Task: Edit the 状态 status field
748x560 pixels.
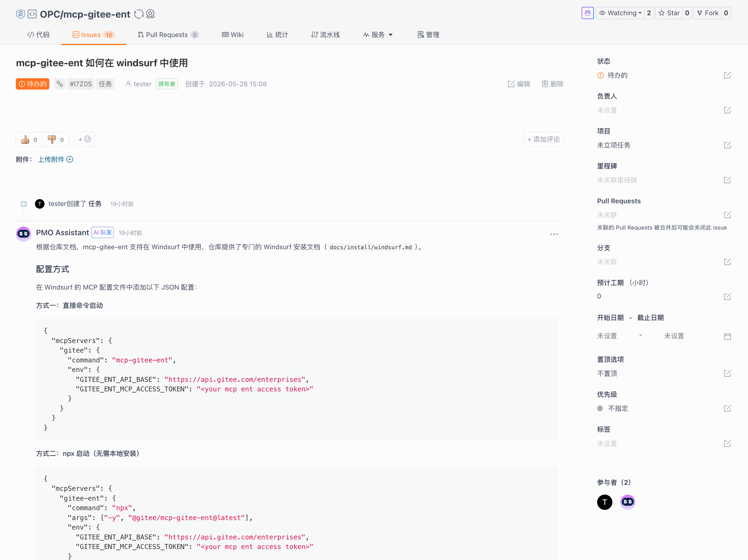Action: 727,75
